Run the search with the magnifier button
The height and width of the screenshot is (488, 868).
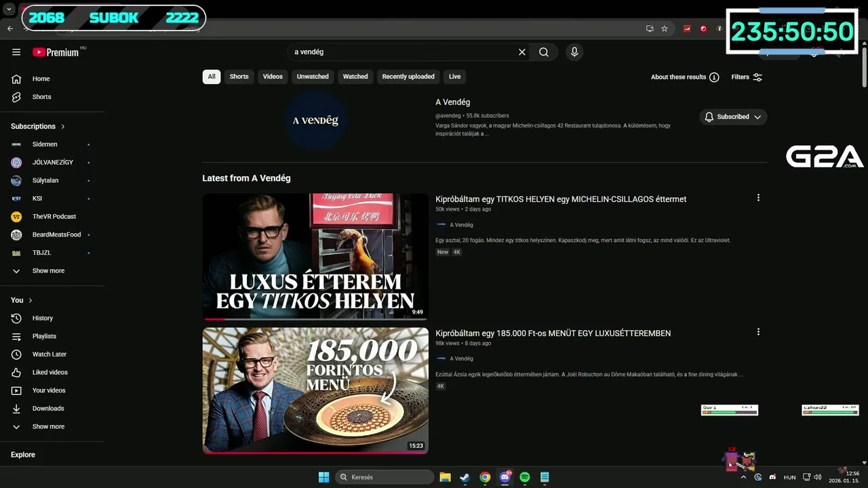pyautogui.click(x=544, y=52)
